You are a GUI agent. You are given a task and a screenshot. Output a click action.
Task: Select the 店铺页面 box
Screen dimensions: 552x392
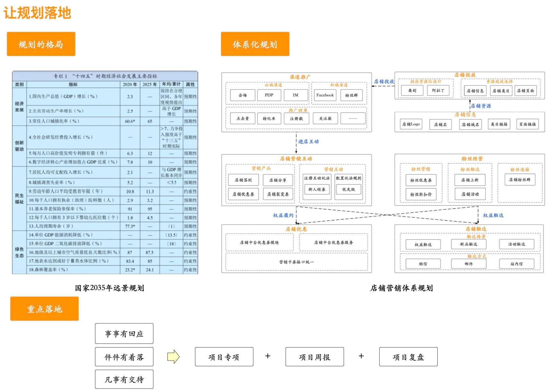(x=526, y=91)
